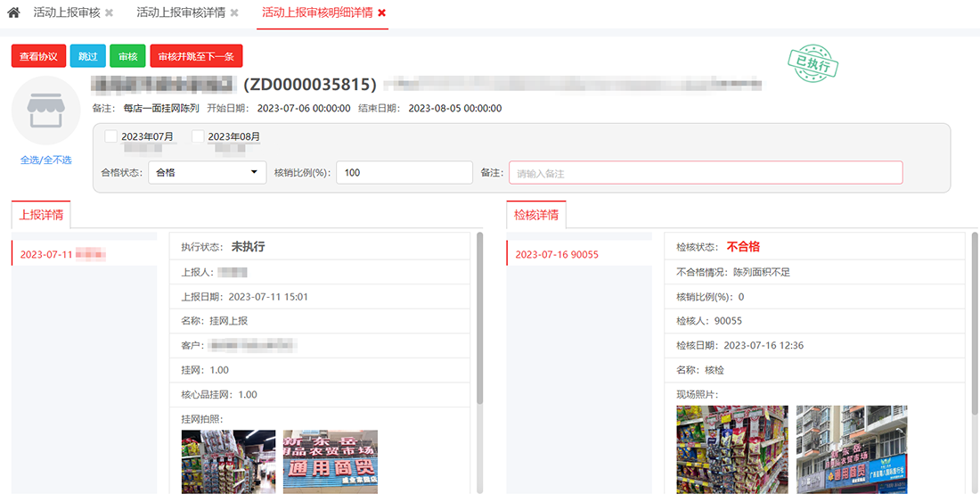The height and width of the screenshot is (502, 980).
Task: Click the home icon in tab bar
Action: [x=13, y=13]
